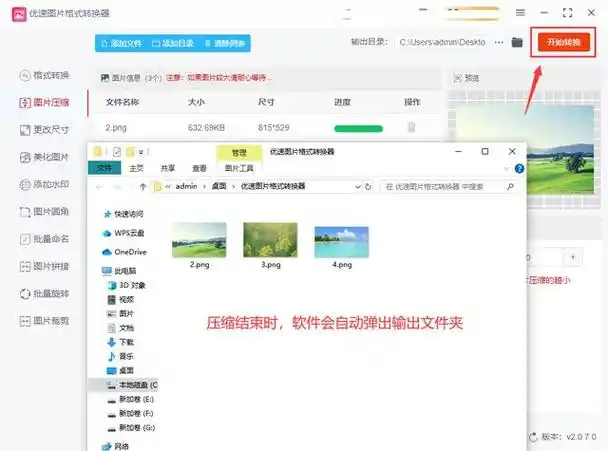This screenshot has height=451, width=608.
Task: Select 新加卷 (F:) drive
Action: (x=131, y=413)
